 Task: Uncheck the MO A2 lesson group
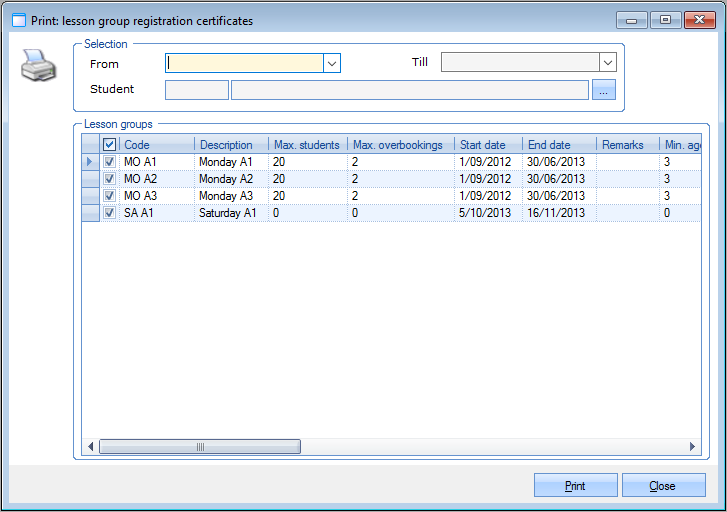(110, 179)
